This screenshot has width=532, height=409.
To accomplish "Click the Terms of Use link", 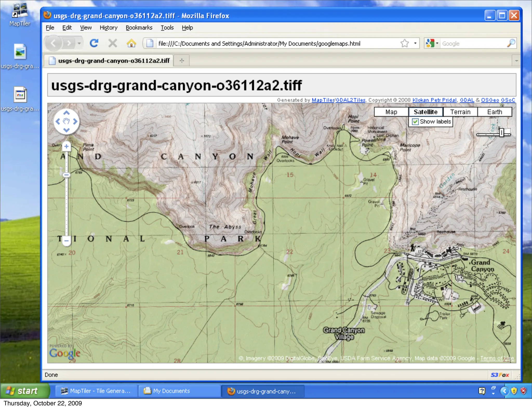I will 497,358.
